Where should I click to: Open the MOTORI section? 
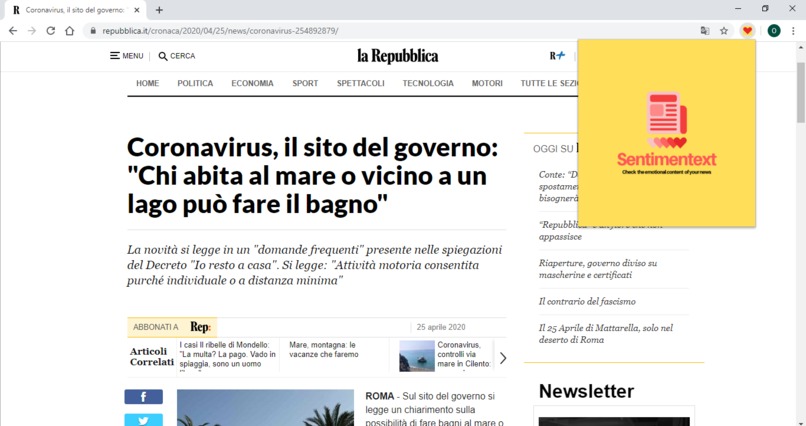487,83
